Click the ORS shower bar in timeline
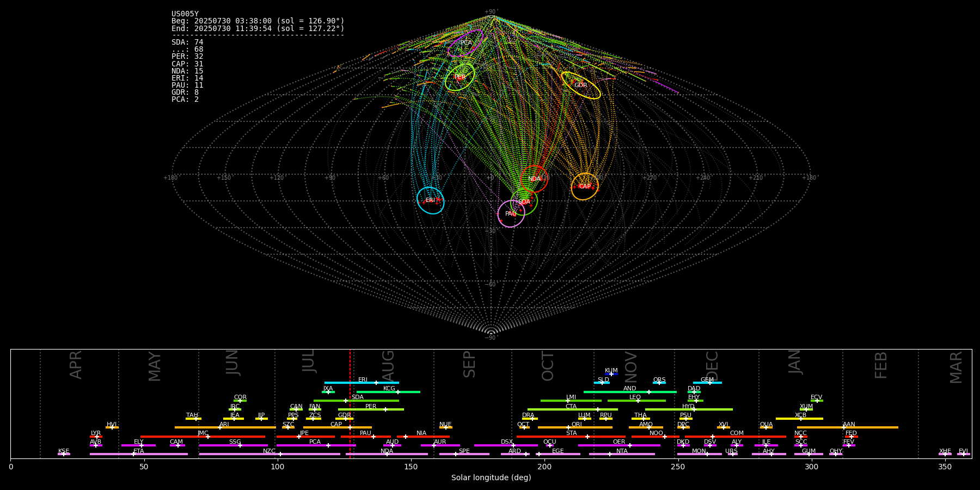The width and height of the screenshot is (980, 490). point(659,383)
